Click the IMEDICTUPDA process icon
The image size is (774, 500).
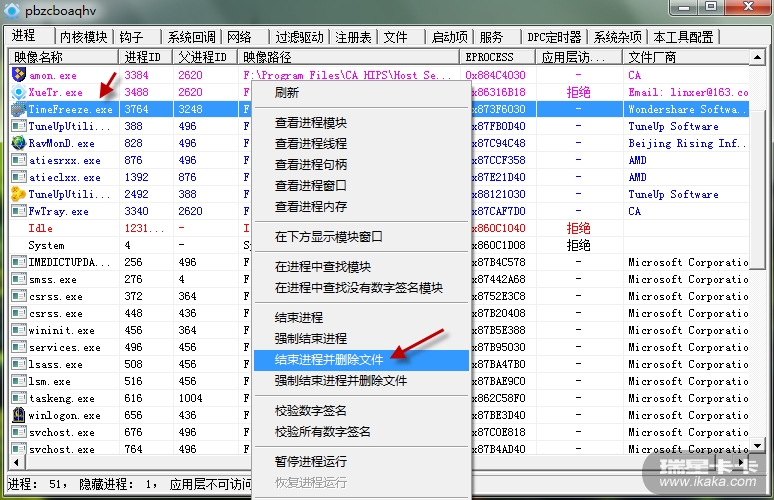[x=19, y=262]
